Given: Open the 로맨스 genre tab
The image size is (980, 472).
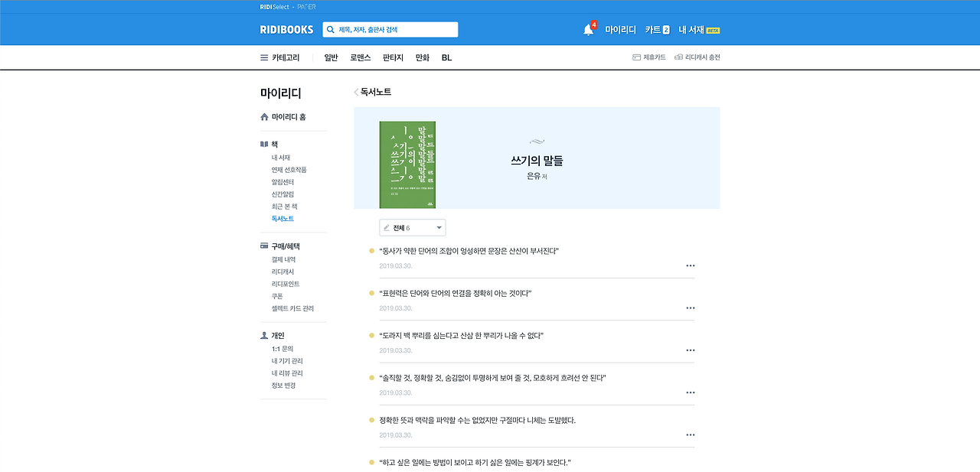Looking at the screenshot, I should 361,57.
